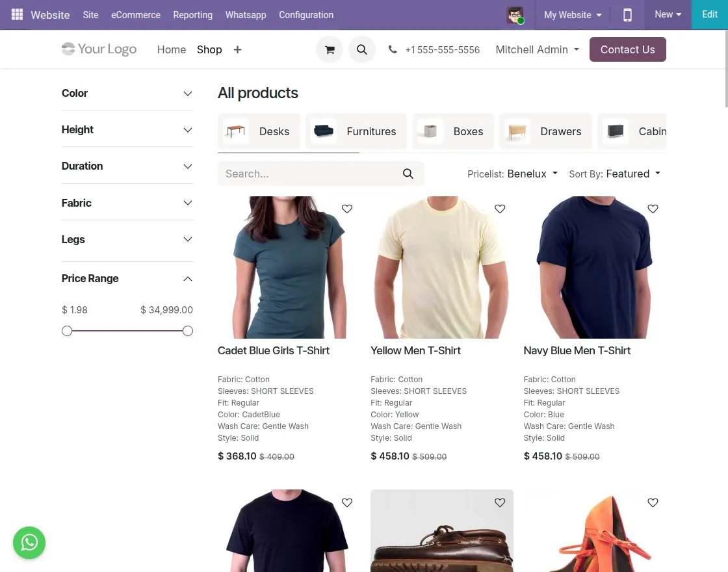Switch to the eCommerce menu

click(x=136, y=14)
